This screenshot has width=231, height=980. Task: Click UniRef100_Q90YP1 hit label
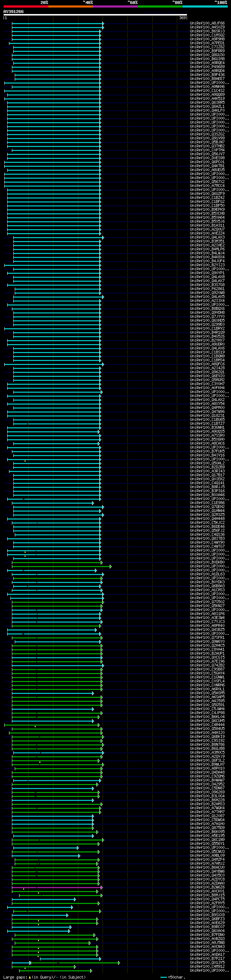pos(208,273)
